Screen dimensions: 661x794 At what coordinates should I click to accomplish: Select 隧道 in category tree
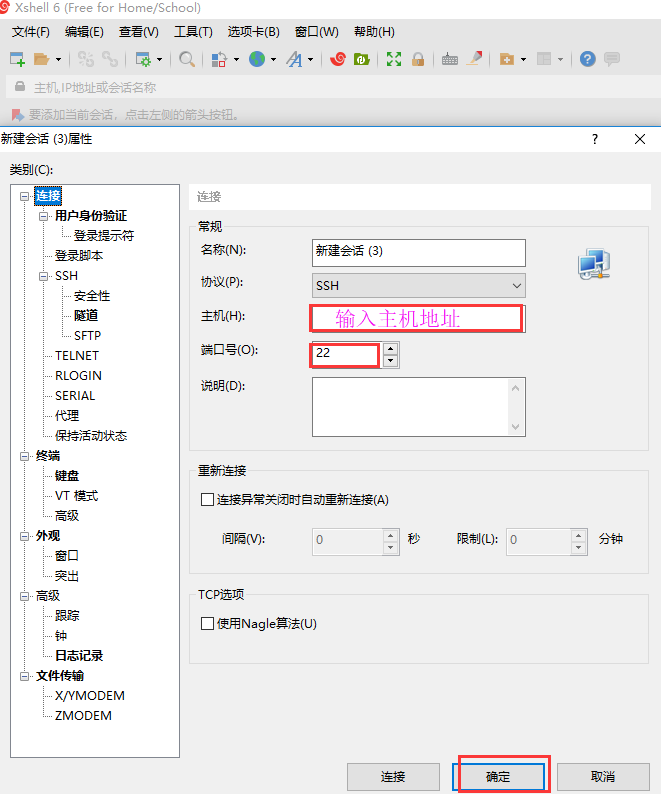86,315
